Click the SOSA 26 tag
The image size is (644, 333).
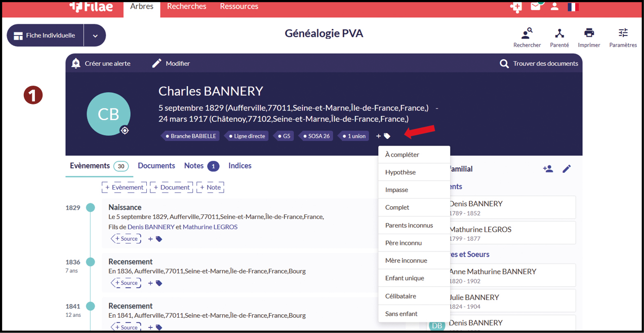click(x=315, y=136)
